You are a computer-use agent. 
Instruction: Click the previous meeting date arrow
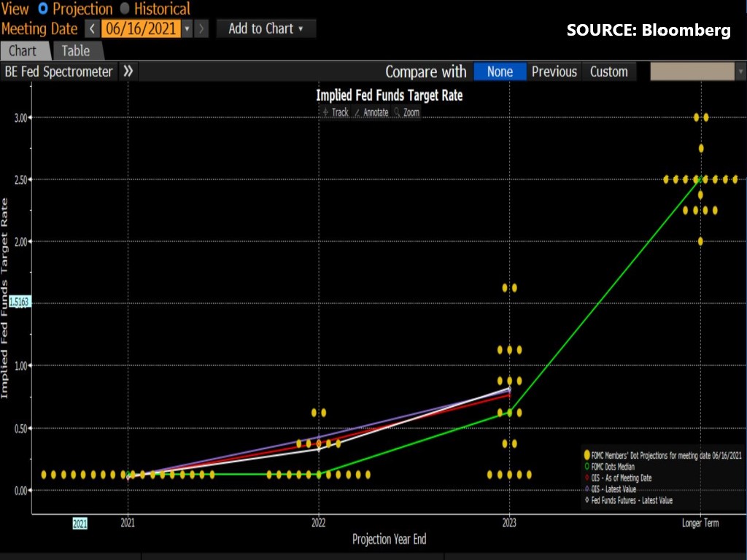coord(92,28)
